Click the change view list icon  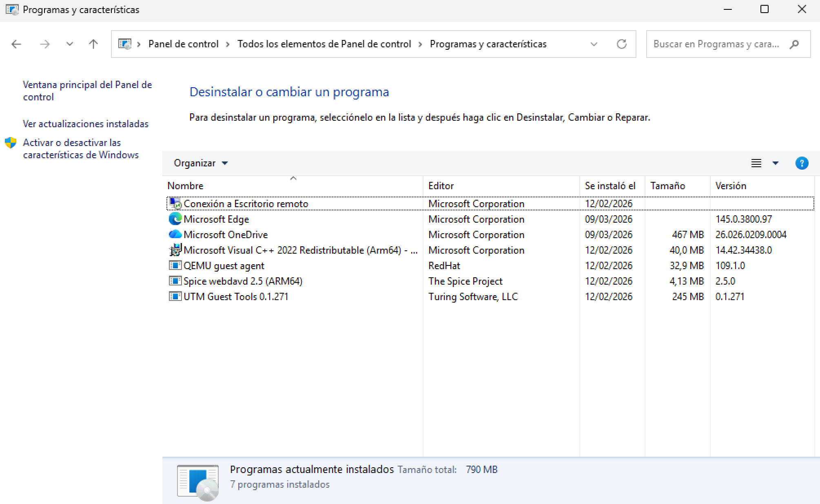click(756, 163)
